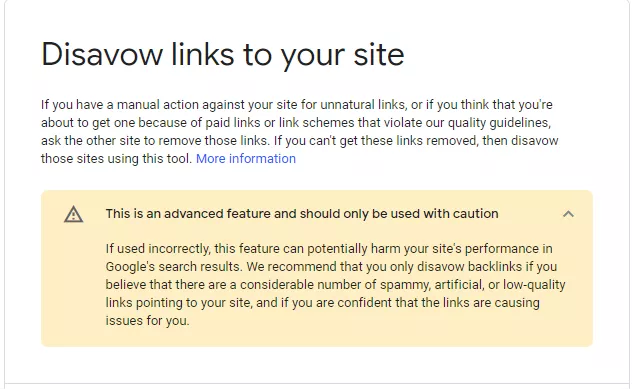The image size is (637, 390).
Task: Click the 'This is an advanced feature' title
Action: coord(302,214)
